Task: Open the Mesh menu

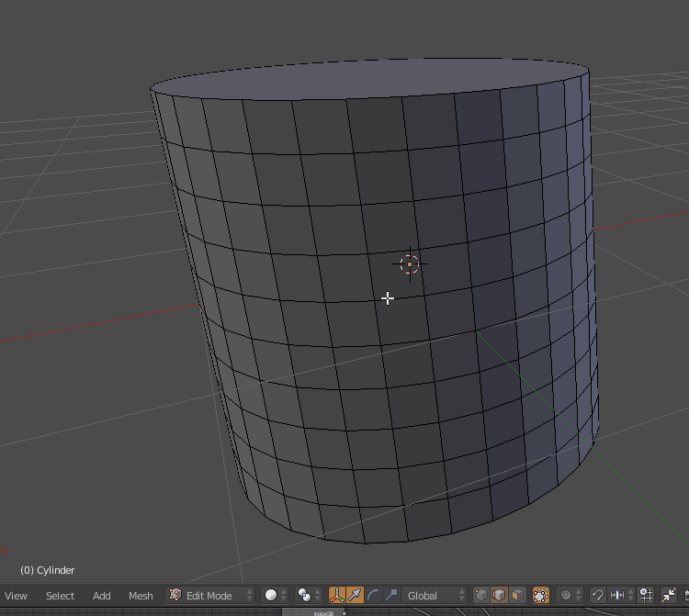Action: click(x=141, y=596)
